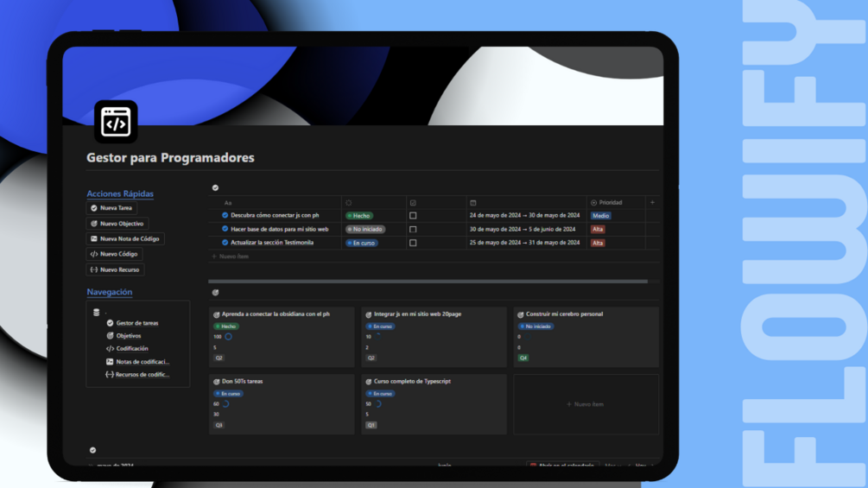868x488 pixels.
Task: Click the target icon on Integrar js card
Action: click(x=369, y=314)
